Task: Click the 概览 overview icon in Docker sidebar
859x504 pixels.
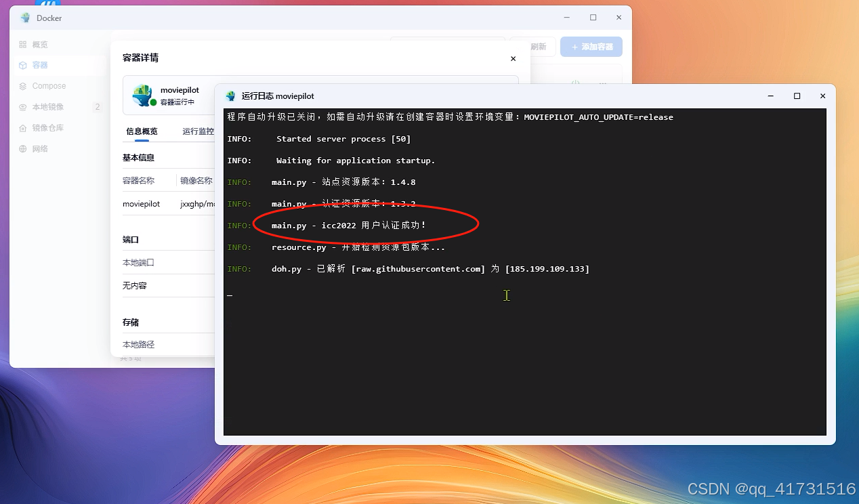Action: point(23,45)
